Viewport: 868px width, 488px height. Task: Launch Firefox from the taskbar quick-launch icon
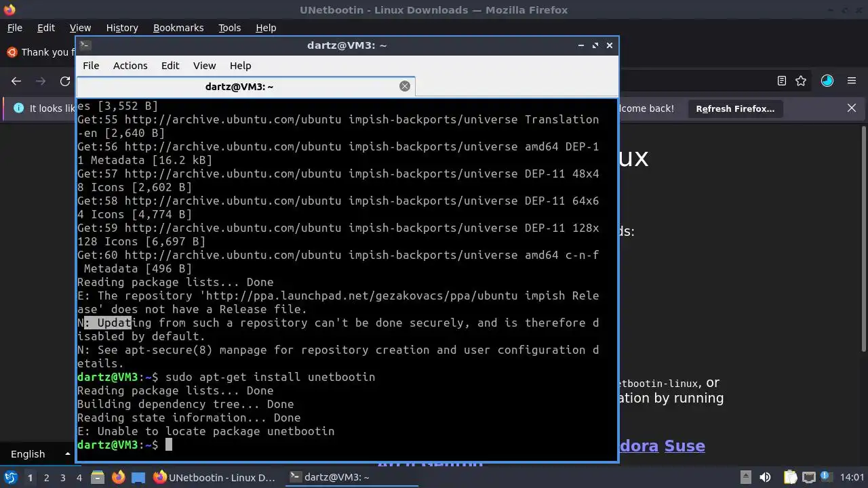(x=118, y=477)
